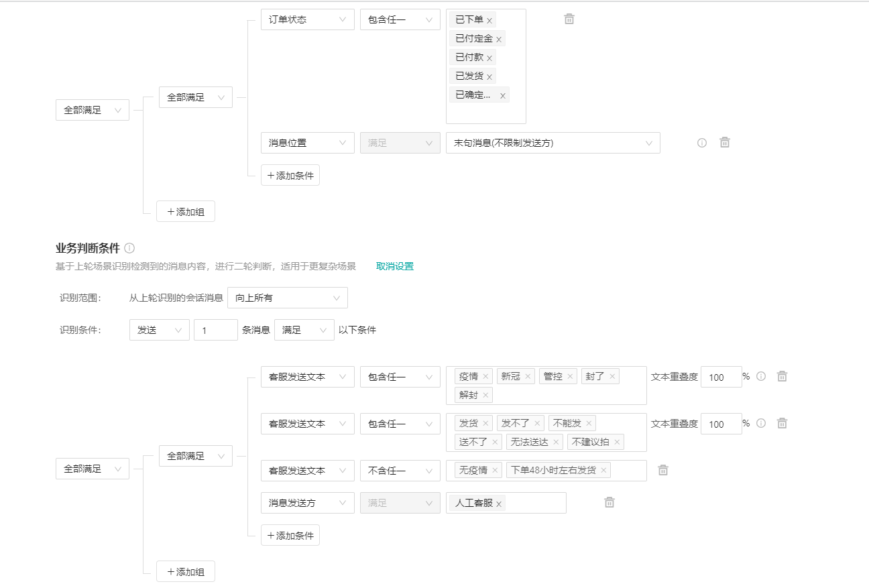Image resolution: width=869 pixels, height=588 pixels.
Task: Remove the 新冠 keyword tag
Action: pyautogui.click(x=528, y=377)
